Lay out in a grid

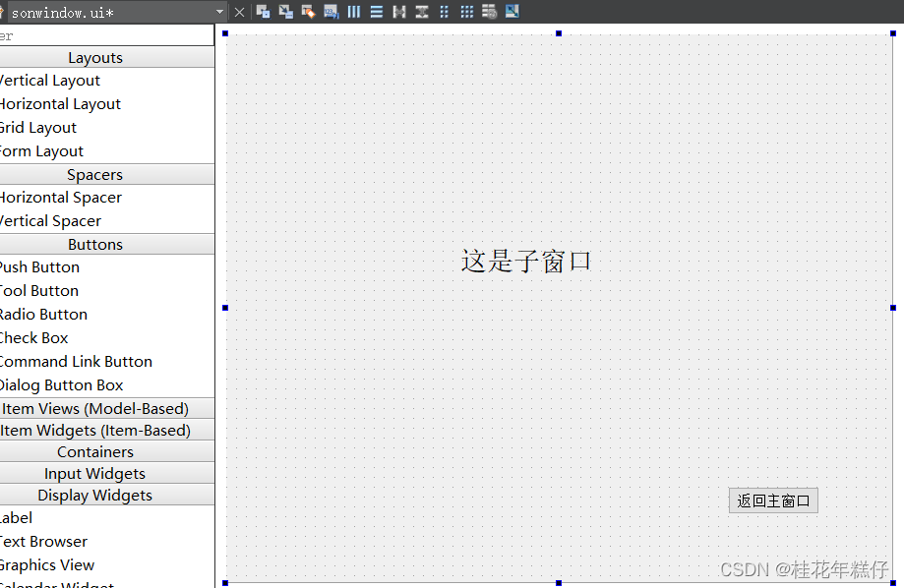tap(467, 12)
